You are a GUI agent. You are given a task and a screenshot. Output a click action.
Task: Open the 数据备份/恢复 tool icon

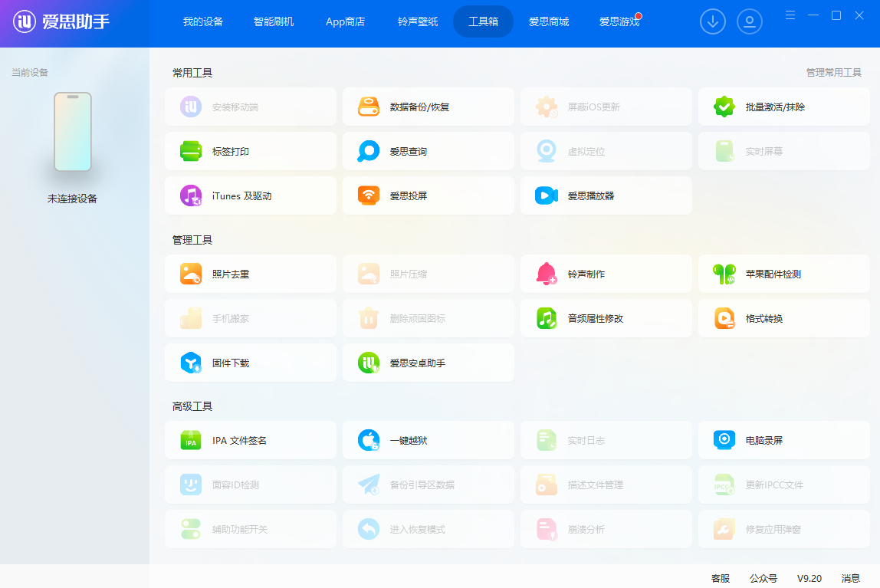pos(369,107)
